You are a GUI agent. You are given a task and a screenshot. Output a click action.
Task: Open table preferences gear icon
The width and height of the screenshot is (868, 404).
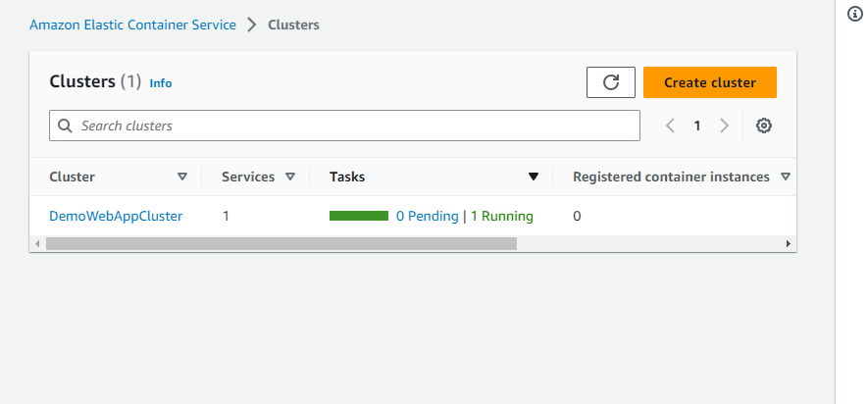(x=764, y=126)
